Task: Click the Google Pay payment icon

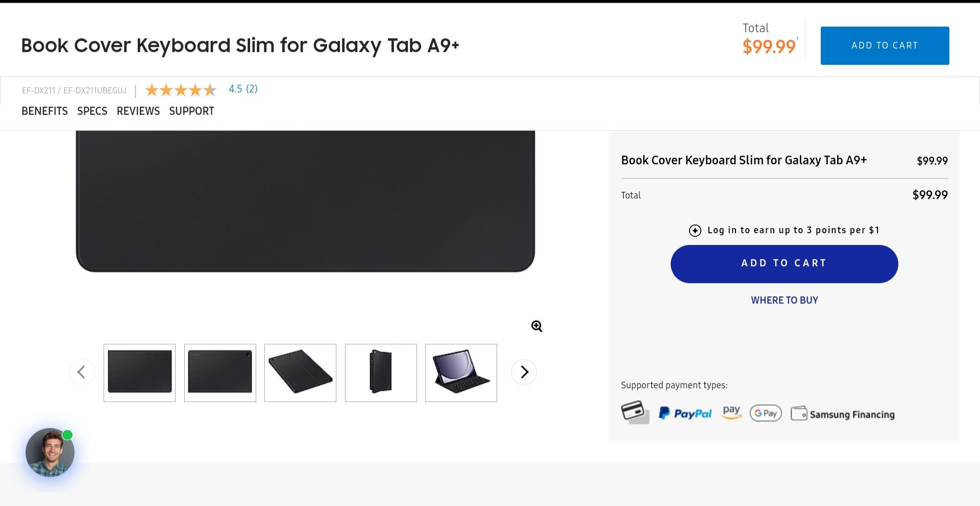Action: click(x=765, y=413)
